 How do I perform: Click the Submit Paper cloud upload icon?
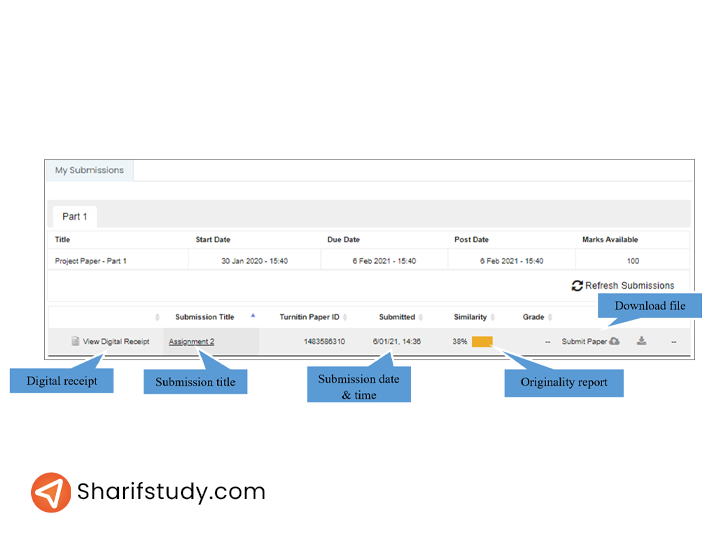click(614, 341)
